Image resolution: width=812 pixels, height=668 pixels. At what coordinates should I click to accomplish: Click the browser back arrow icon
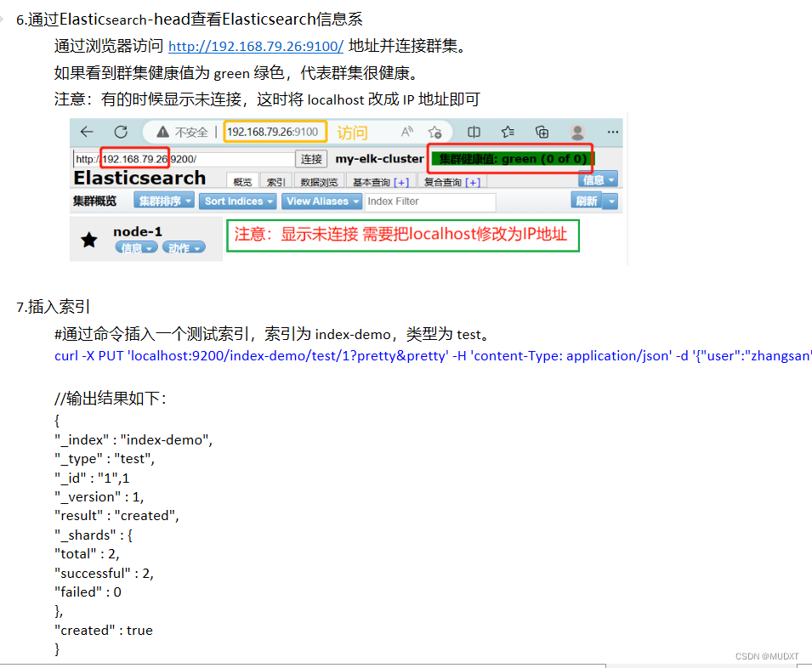point(87,132)
